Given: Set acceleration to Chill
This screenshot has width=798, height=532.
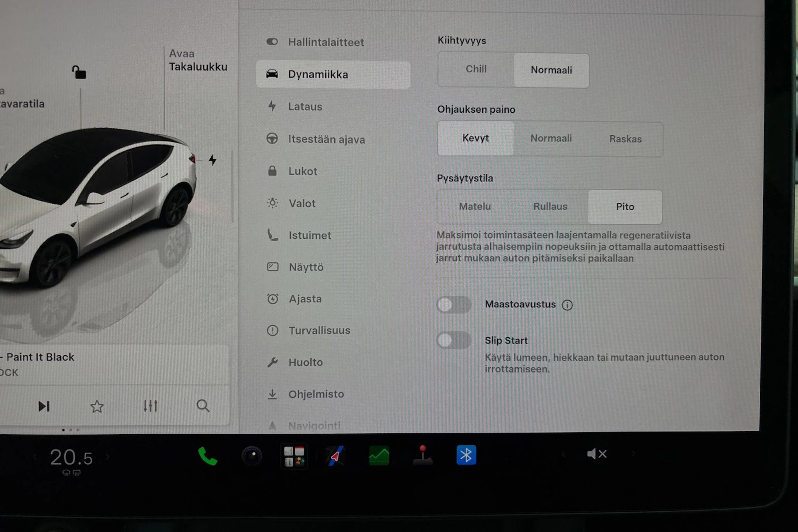Looking at the screenshot, I should click(476, 69).
